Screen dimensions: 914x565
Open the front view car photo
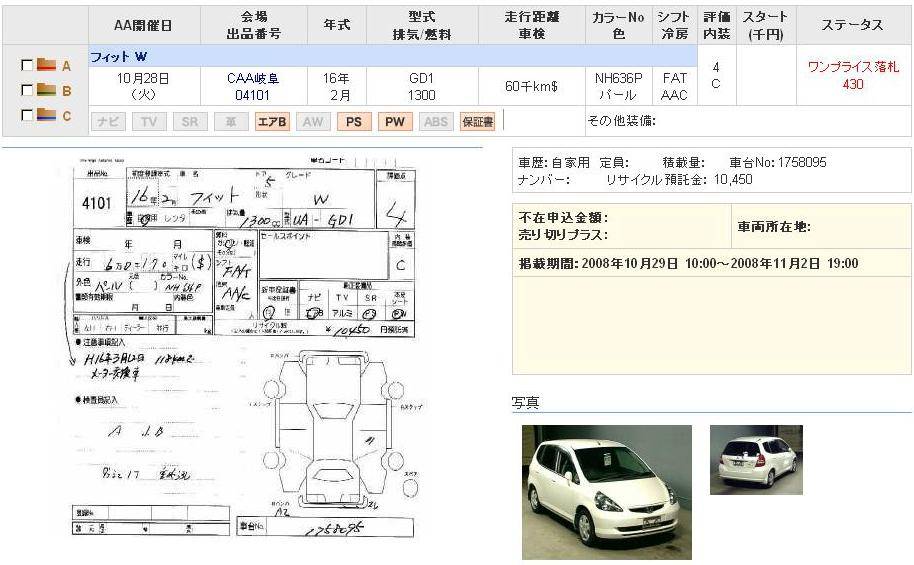pyautogui.click(x=607, y=492)
